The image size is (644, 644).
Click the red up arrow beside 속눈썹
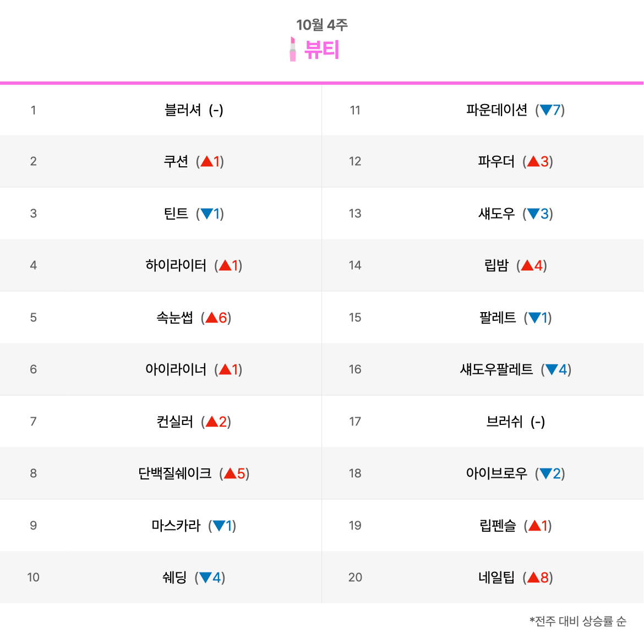coord(211,318)
